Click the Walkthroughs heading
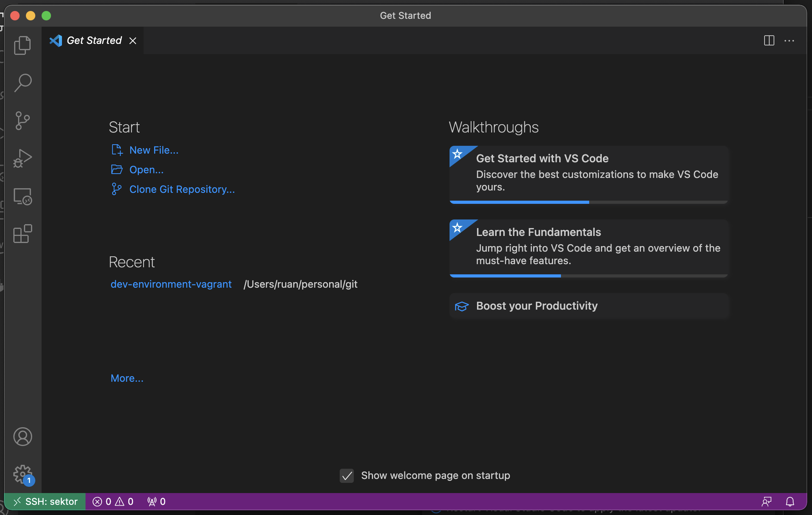812x515 pixels. [x=493, y=127]
